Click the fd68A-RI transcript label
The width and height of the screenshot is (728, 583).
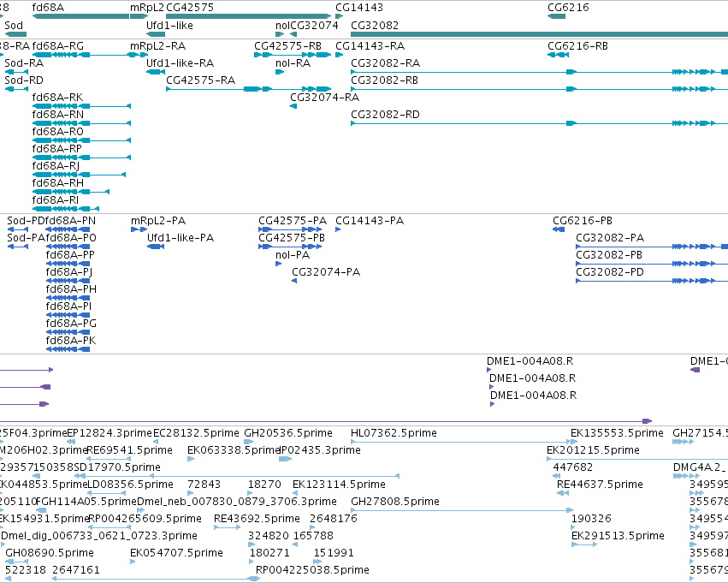[x=56, y=200]
